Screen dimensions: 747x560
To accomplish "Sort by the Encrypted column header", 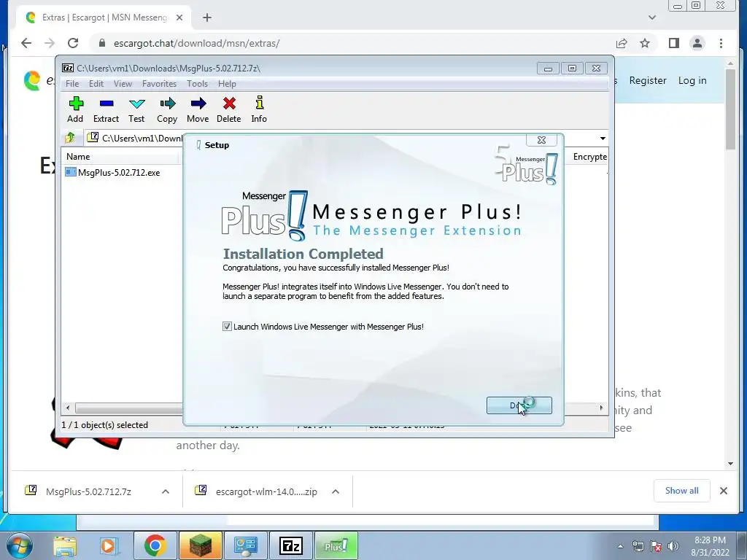I will 589,157.
